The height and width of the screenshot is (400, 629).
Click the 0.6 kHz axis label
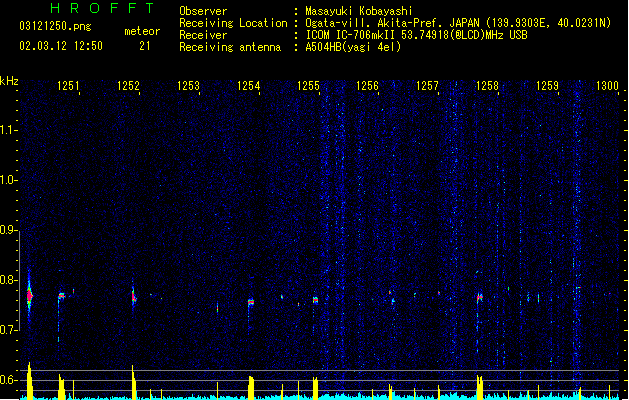(8, 380)
